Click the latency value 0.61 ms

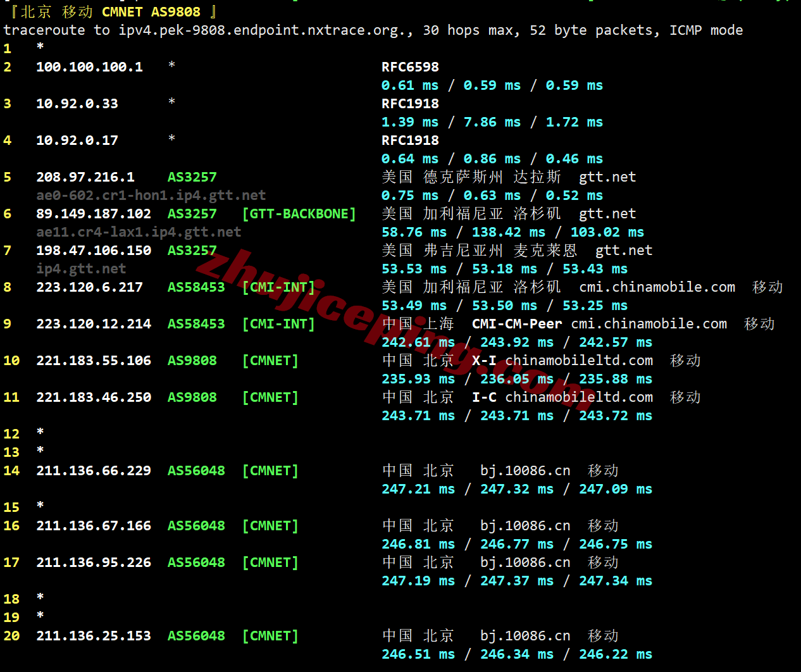point(410,85)
